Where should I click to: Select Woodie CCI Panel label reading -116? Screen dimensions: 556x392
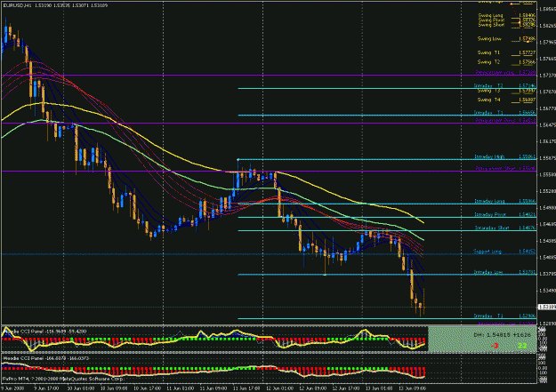[44, 332]
